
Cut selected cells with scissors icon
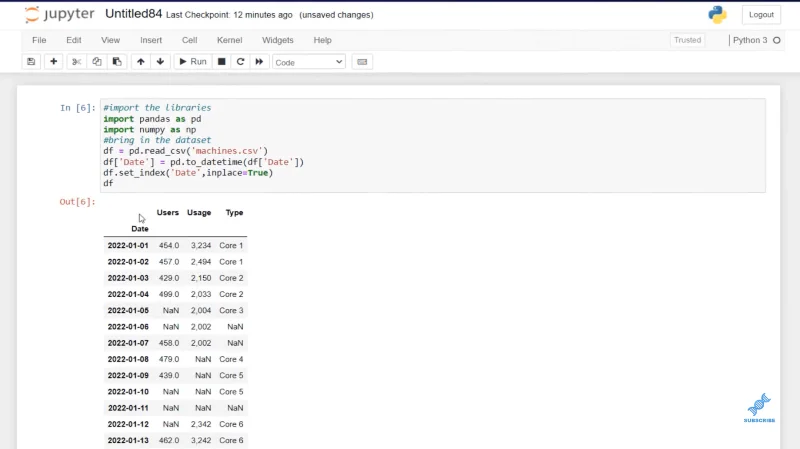click(77, 62)
